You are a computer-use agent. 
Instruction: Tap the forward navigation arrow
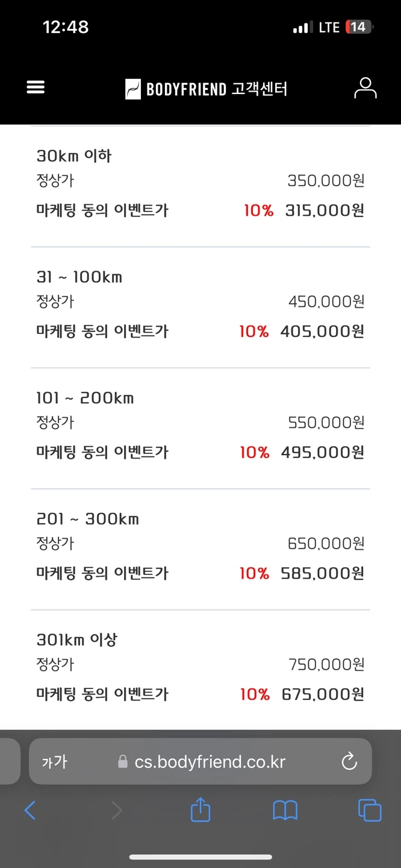coord(116,811)
